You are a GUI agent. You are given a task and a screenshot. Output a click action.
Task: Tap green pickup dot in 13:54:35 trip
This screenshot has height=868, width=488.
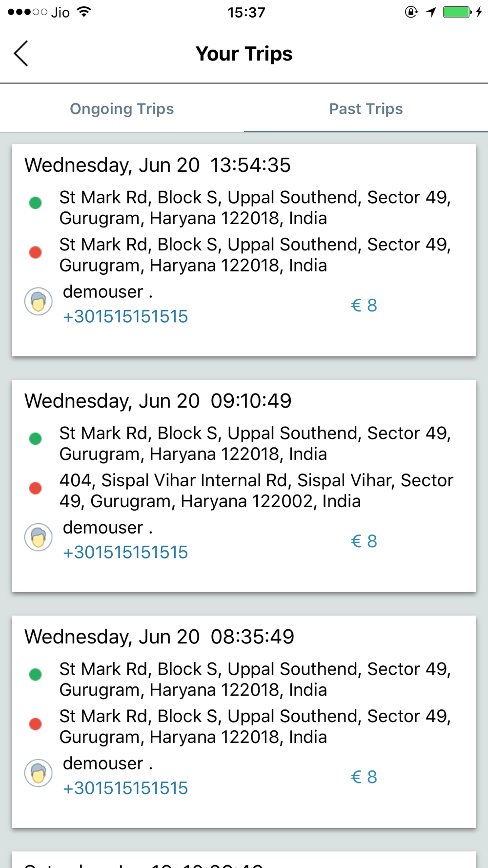[x=35, y=203]
